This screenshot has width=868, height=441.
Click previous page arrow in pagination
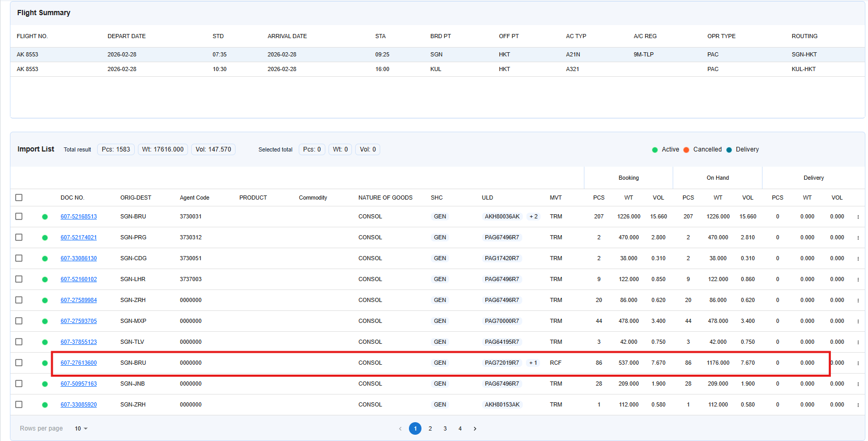pyautogui.click(x=400, y=429)
